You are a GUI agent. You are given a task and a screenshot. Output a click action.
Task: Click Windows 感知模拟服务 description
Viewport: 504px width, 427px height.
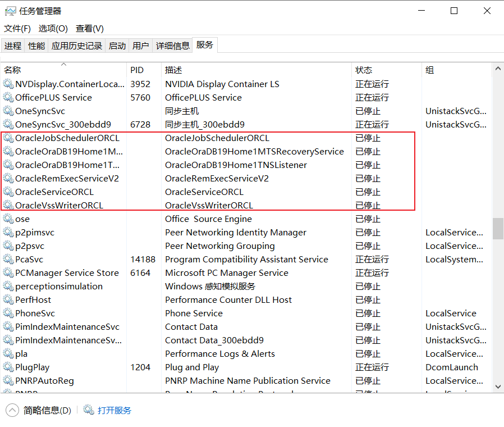pos(210,287)
